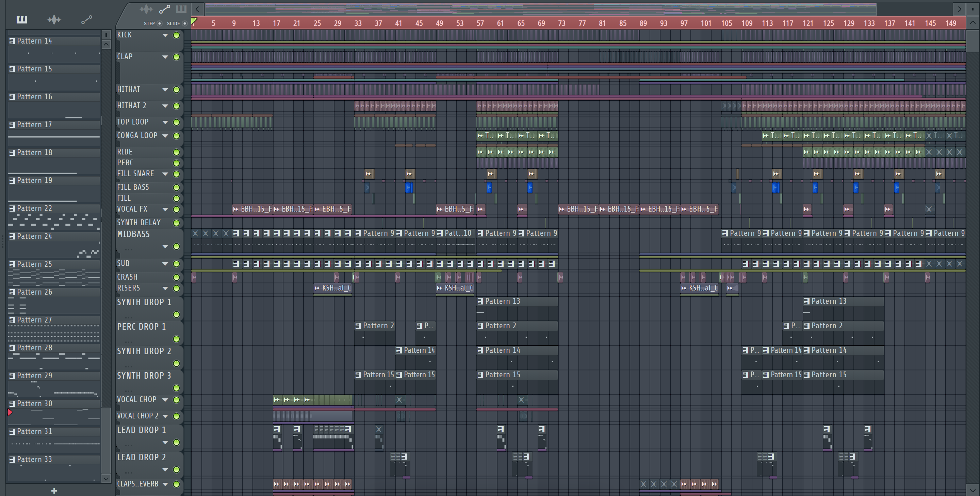
Task: Click bar 57 on the timeline ruler
Action: [x=480, y=23]
